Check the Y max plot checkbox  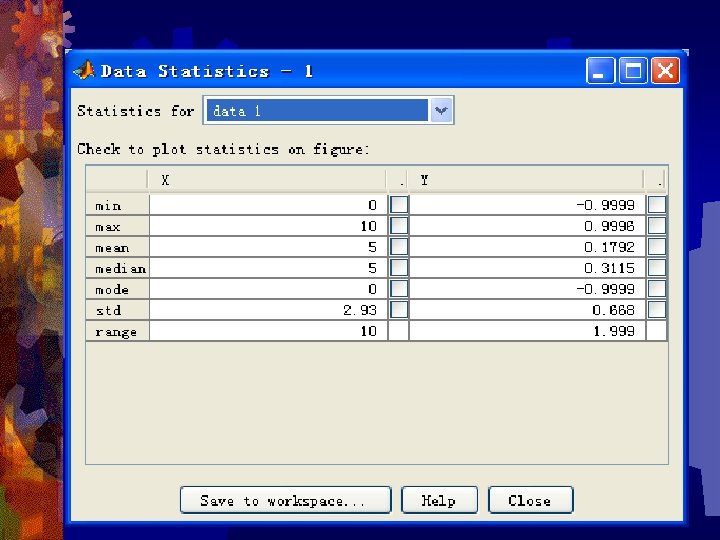coord(657,225)
